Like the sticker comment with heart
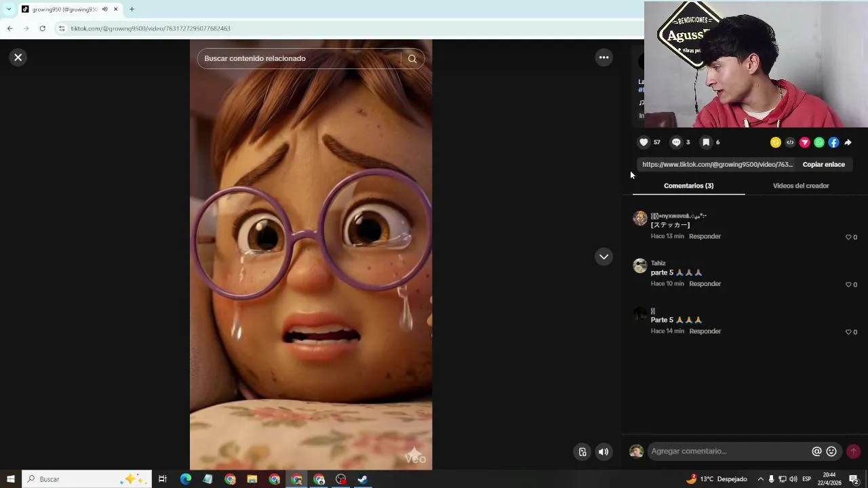Image resolution: width=868 pixels, height=488 pixels. 848,237
